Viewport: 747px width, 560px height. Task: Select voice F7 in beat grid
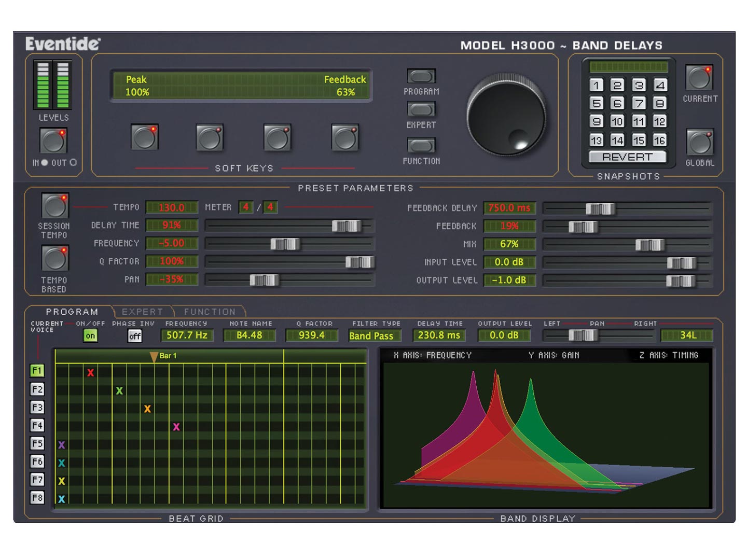coord(37,480)
